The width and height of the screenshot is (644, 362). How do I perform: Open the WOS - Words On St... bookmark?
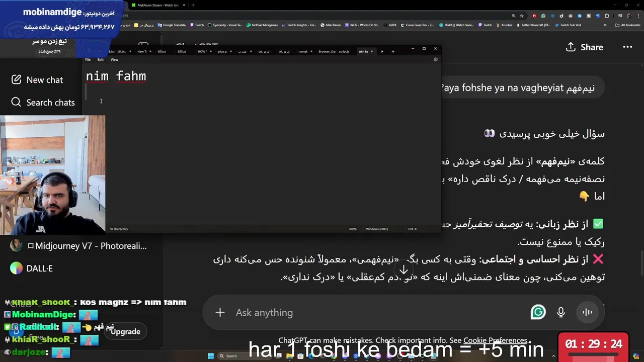(362, 25)
